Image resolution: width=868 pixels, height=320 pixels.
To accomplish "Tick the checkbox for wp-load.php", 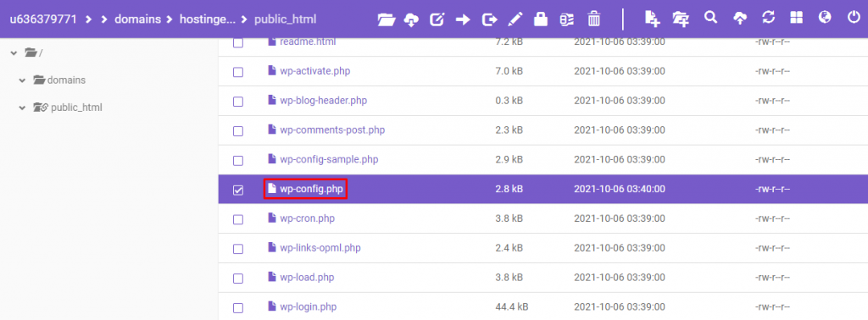I will point(238,279).
